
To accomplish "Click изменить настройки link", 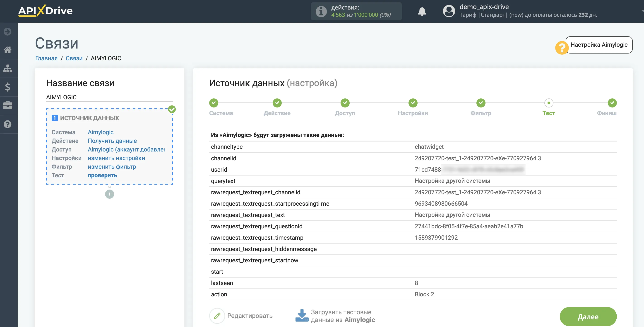I will click(x=116, y=158).
